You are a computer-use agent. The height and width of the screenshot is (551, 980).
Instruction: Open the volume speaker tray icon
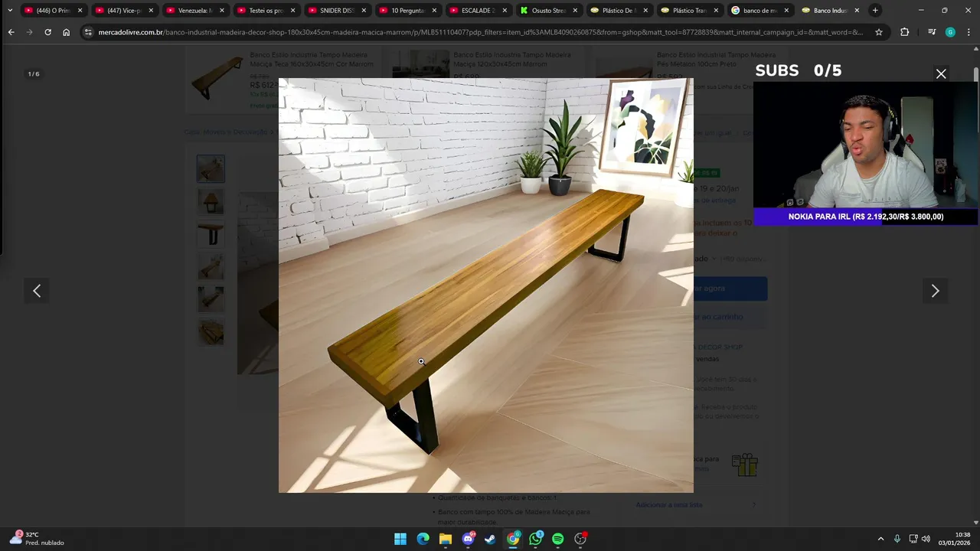coord(926,539)
